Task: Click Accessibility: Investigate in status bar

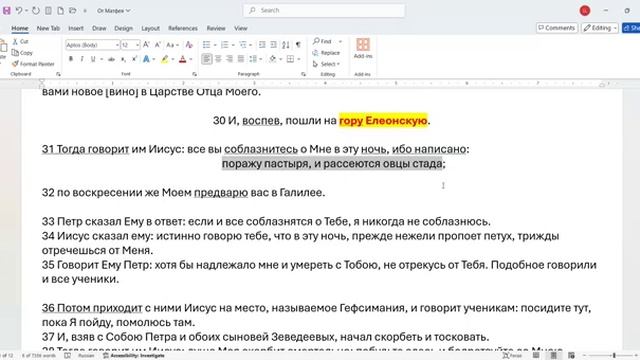Action: pyautogui.click(x=134, y=356)
